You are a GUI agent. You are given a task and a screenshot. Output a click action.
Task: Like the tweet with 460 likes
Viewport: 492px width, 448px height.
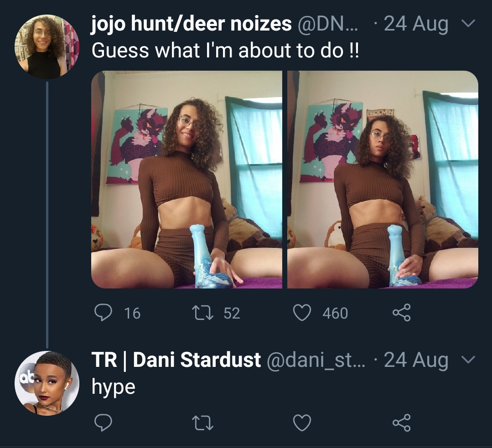pyautogui.click(x=302, y=313)
